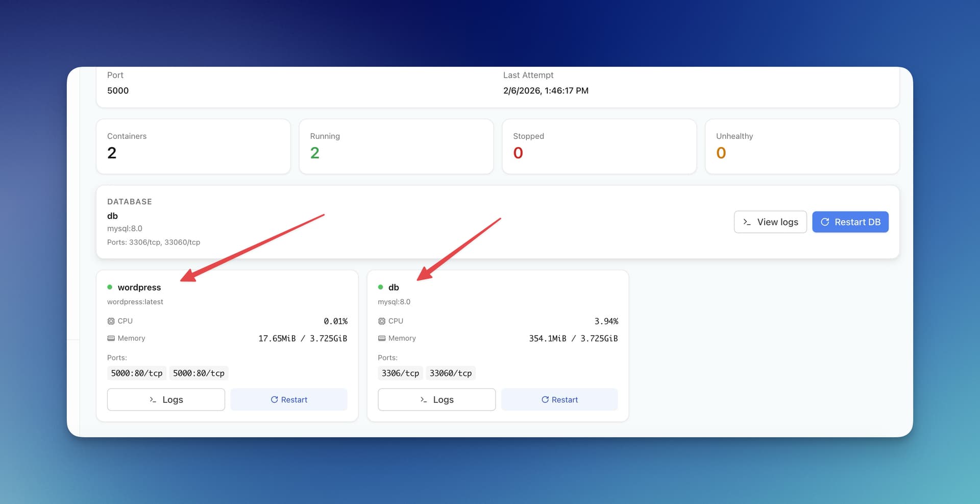Image resolution: width=980 pixels, height=504 pixels.
Task: Select the 3306/tcp port badge on db card
Action: pos(400,373)
